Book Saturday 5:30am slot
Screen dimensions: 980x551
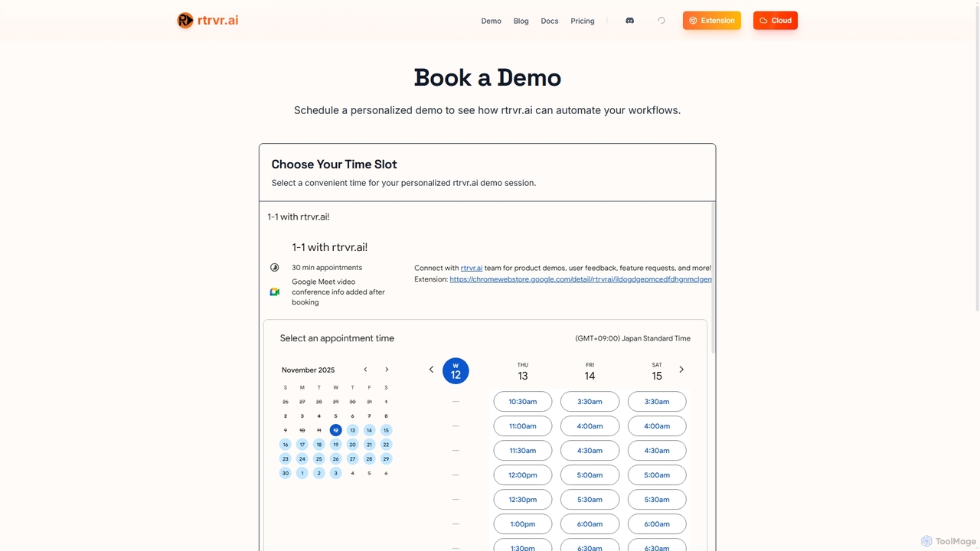[x=657, y=500]
